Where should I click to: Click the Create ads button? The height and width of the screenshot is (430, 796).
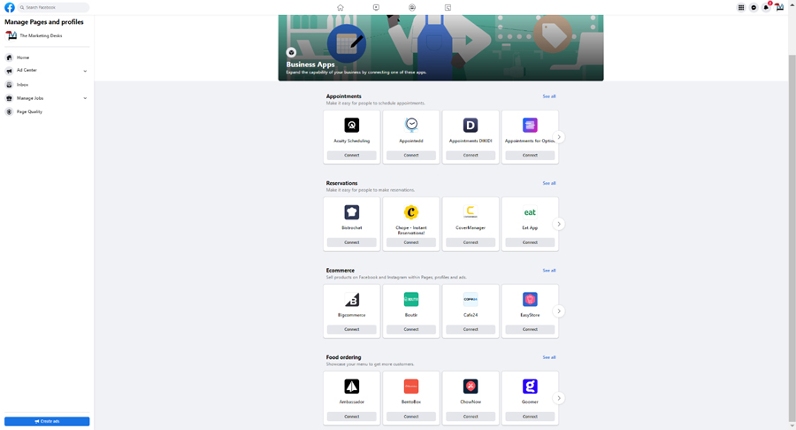click(47, 421)
